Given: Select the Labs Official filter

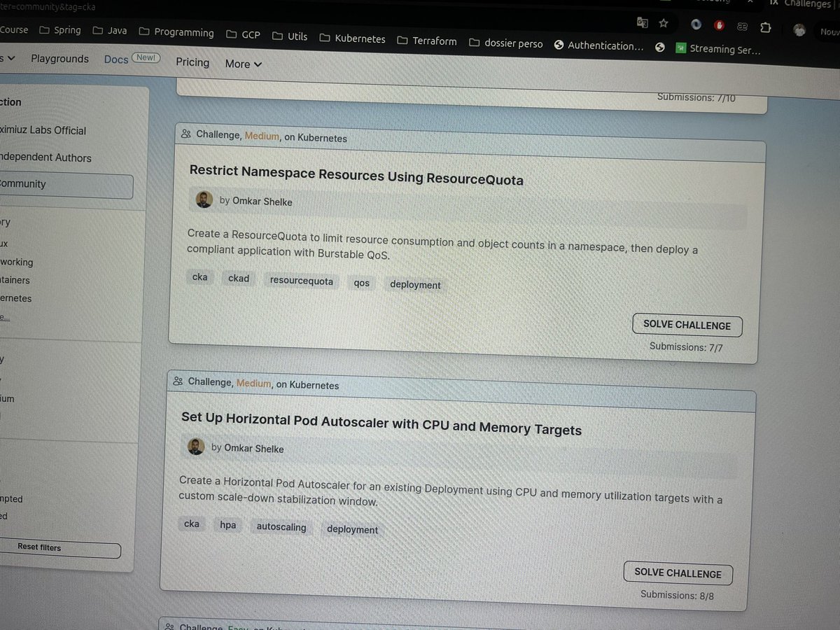Looking at the screenshot, I should [43, 130].
